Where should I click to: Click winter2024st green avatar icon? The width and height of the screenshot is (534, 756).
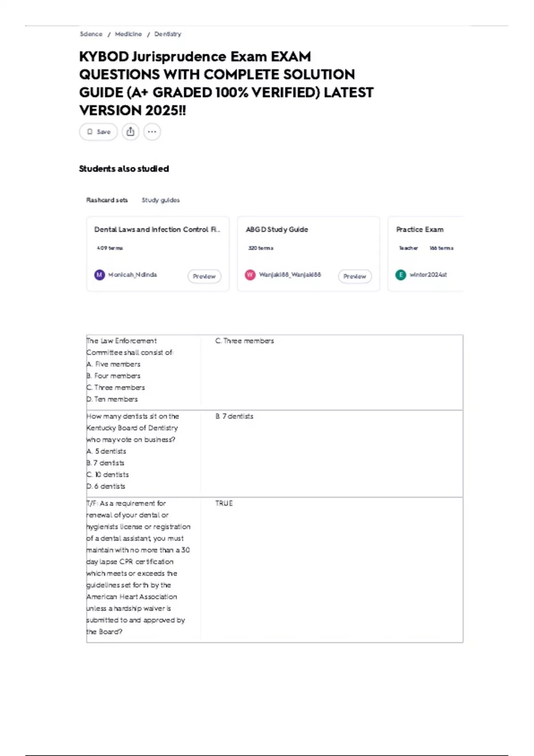(x=400, y=275)
